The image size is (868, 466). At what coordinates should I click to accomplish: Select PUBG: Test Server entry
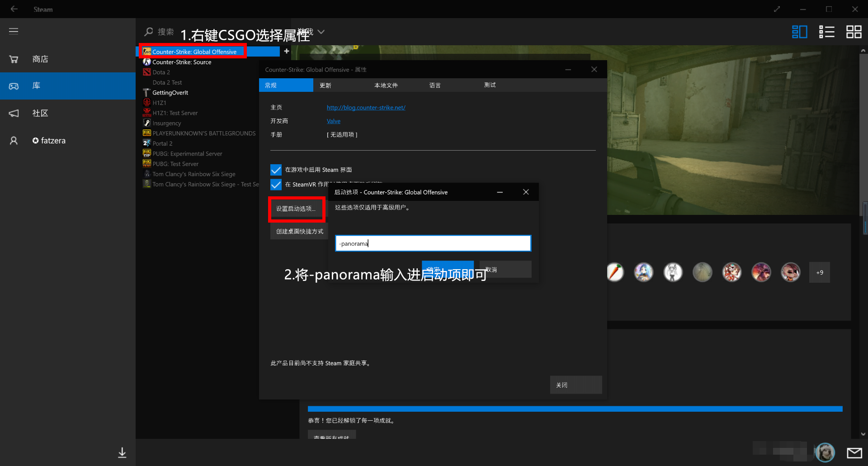click(175, 164)
